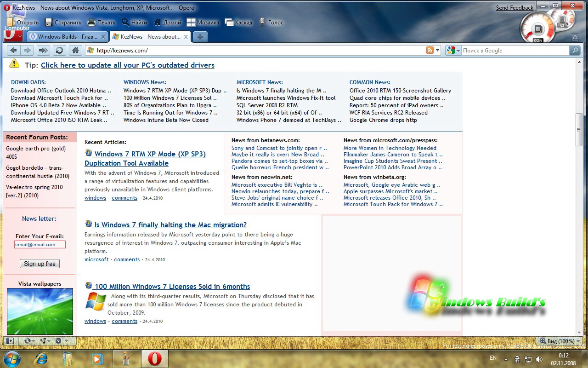Viewport: 588px width, 368px height.
Task: Click the network tray icon
Action: pyautogui.click(x=529, y=359)
